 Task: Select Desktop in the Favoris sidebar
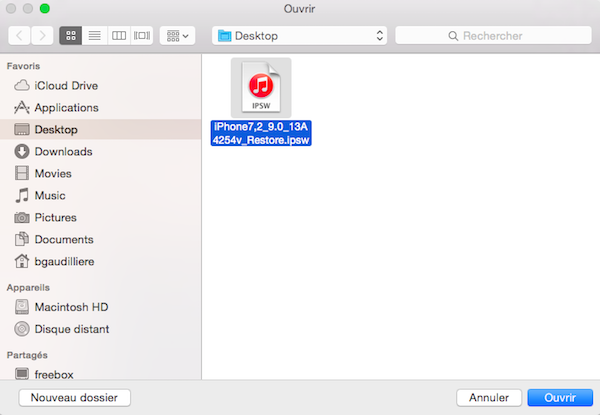pyautogui.click(x=100, y=129)
